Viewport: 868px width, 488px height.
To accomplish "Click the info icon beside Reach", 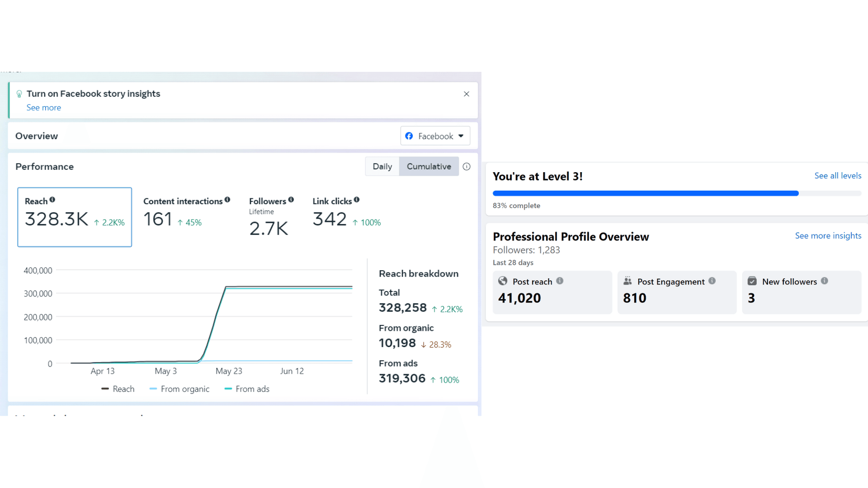I will tap(52, 200).
